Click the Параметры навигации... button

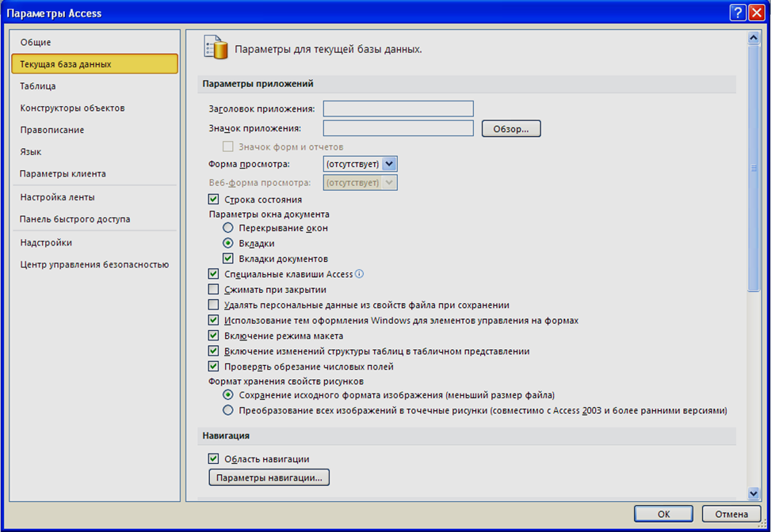(269, 477)
